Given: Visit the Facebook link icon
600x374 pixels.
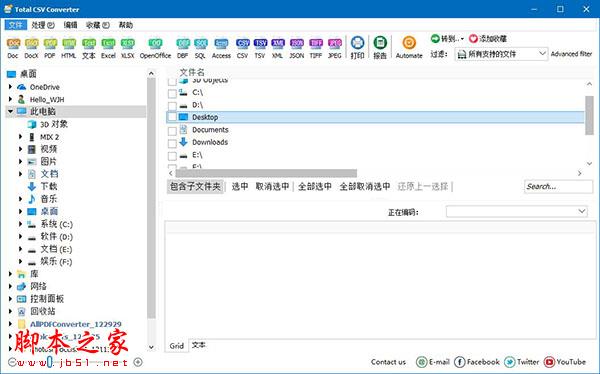Looking at the screenshot, I should coord(460,362).
